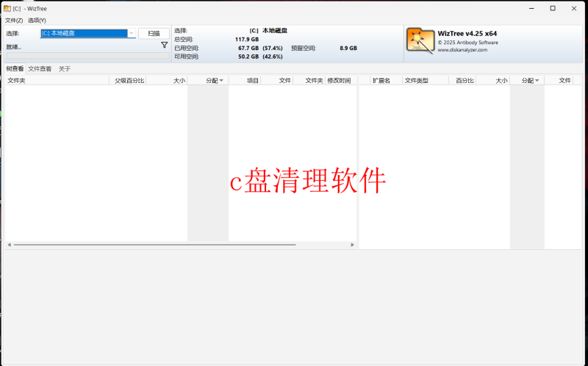The height and width of the screenshot is (366, 588).
Task: Click the 扫描 scan button
Action: (154, 33)
